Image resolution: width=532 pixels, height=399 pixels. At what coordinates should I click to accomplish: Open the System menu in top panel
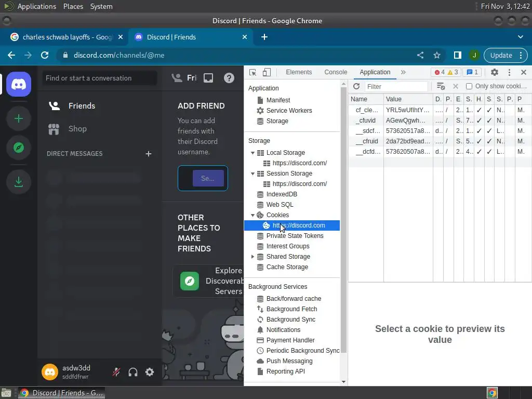coord(101,6)
